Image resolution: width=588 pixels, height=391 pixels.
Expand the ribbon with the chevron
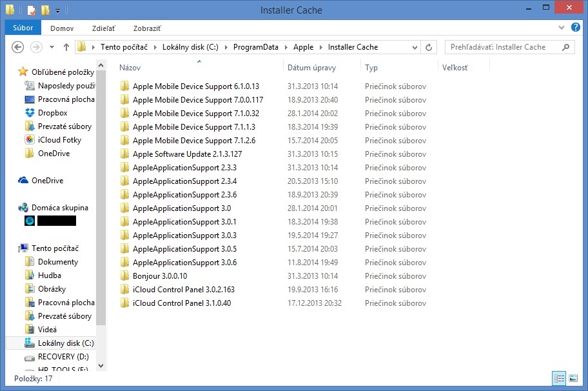[562, 27]
